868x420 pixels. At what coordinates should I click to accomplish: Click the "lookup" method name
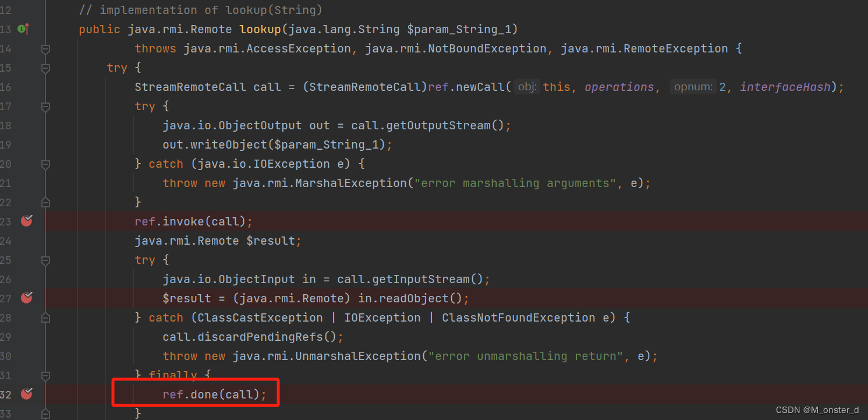pos(260,29)
